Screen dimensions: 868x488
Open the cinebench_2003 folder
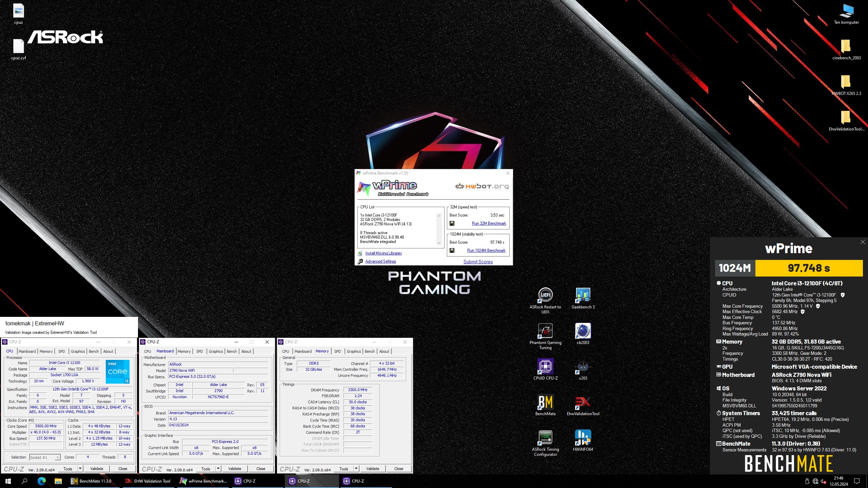(x=846, y=49)
